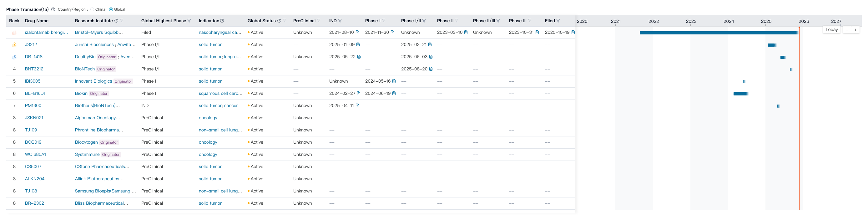Click the Today button on the timeline
Viewport: 868px width, 220px height.
tap(831, 30)
